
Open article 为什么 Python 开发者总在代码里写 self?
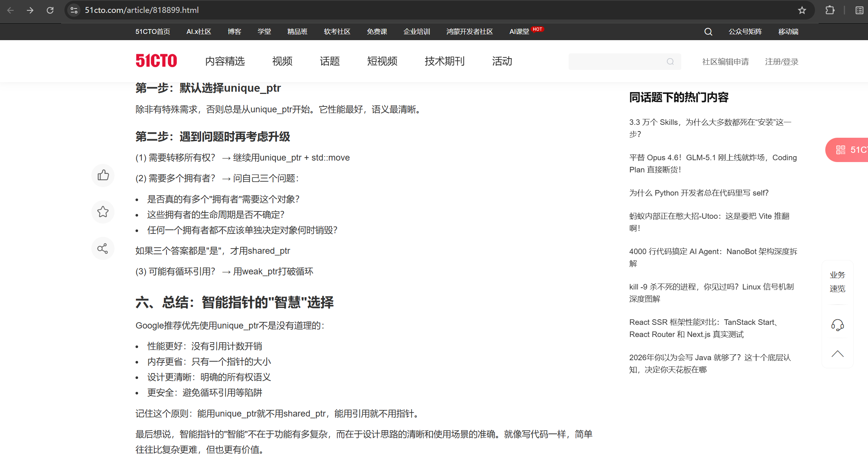(x=699, y=193)
